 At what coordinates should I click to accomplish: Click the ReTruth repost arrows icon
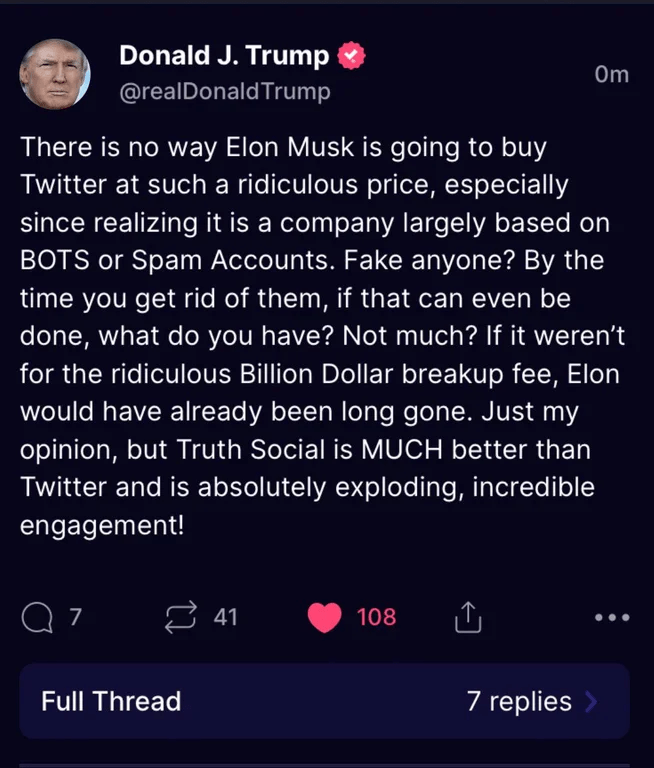(x=182, y=617)
